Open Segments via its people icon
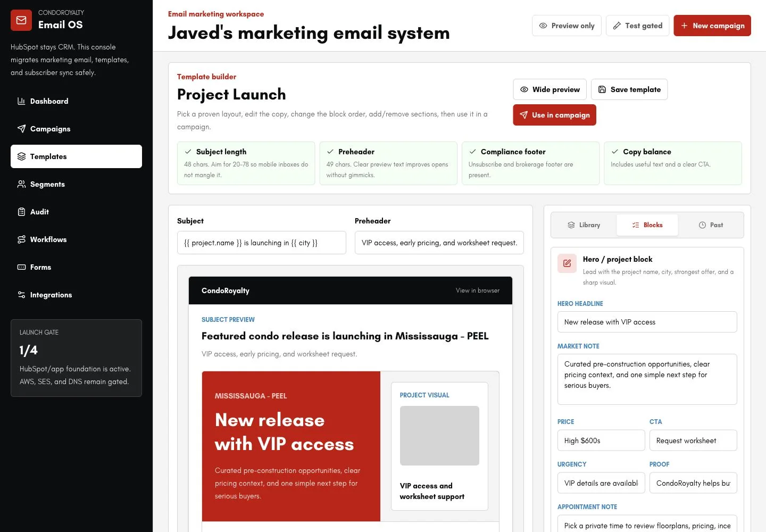The width and height of the screenshot is (766, 532). click(21, 184)
